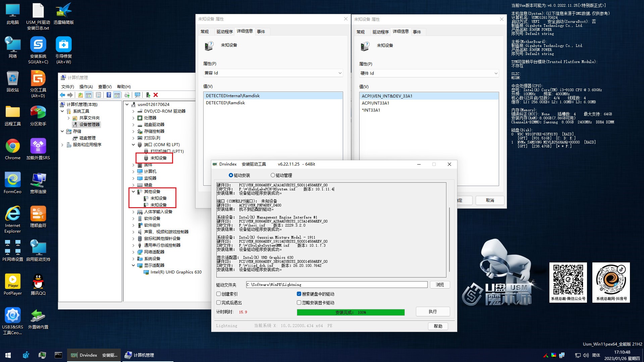Screen dimensions: 644x362
Task: Open the 查看(V) menu
Action: pyautogui.click(x=105, y=86)
